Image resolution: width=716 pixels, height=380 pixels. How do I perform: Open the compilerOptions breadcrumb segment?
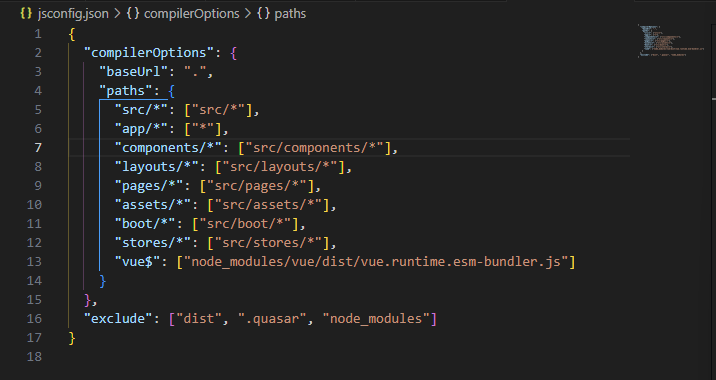pos(192,14)
